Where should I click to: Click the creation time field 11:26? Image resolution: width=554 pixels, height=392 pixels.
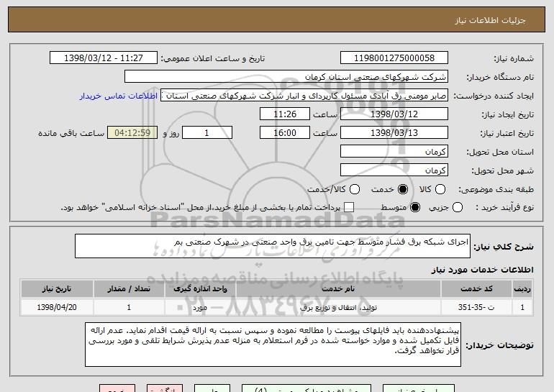[x=285, y=114]
